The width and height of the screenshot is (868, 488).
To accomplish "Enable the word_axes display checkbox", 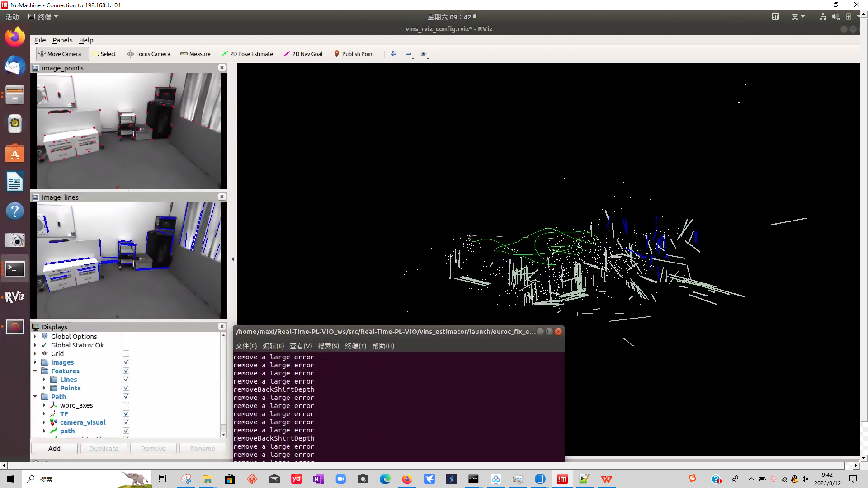I will 126,404.
